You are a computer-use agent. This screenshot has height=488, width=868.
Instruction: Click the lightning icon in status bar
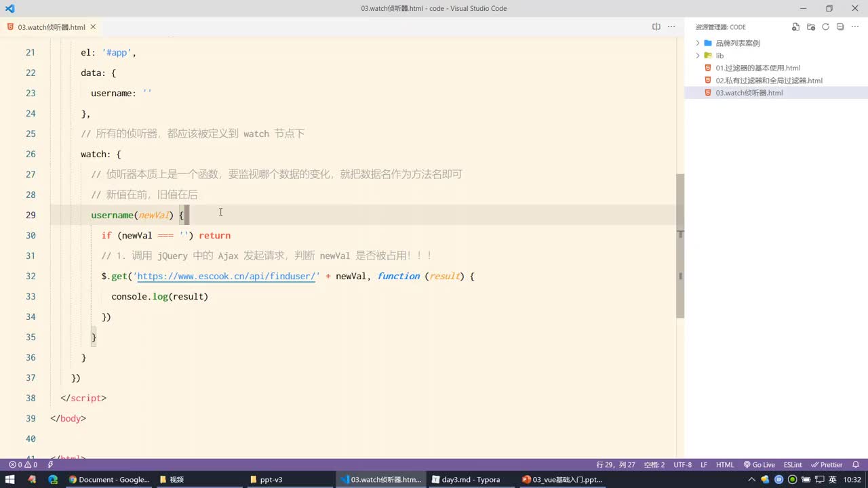51,465
